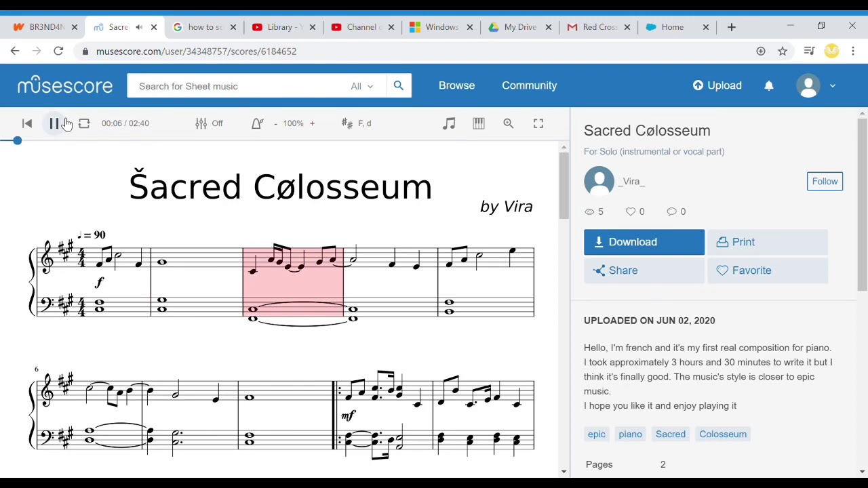The height and width of the screenshot is (488, 868).
Task: Open the key transposition control
Action: [x=357, y=123]
